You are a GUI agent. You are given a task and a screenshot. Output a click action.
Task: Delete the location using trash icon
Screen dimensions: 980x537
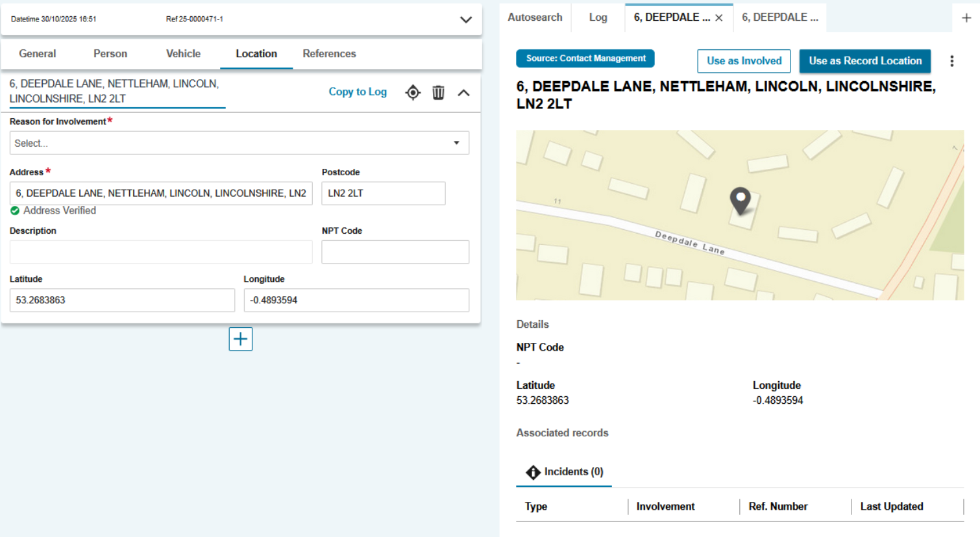(439, 93)
